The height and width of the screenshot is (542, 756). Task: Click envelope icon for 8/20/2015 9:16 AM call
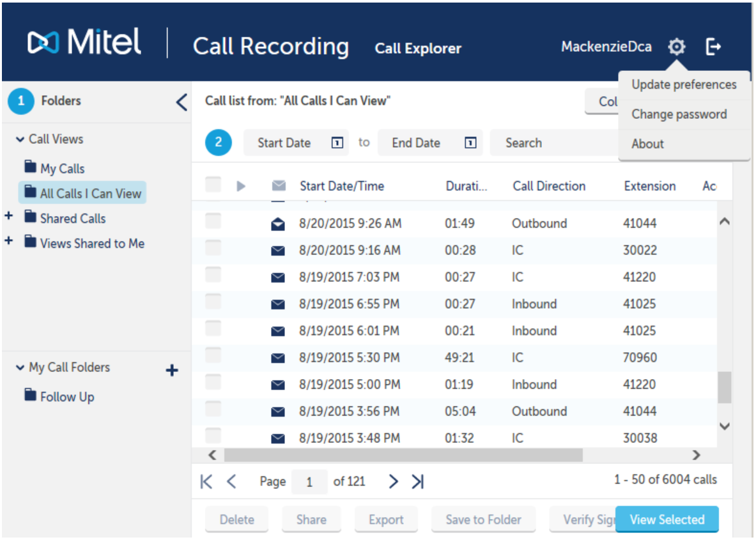278,251
